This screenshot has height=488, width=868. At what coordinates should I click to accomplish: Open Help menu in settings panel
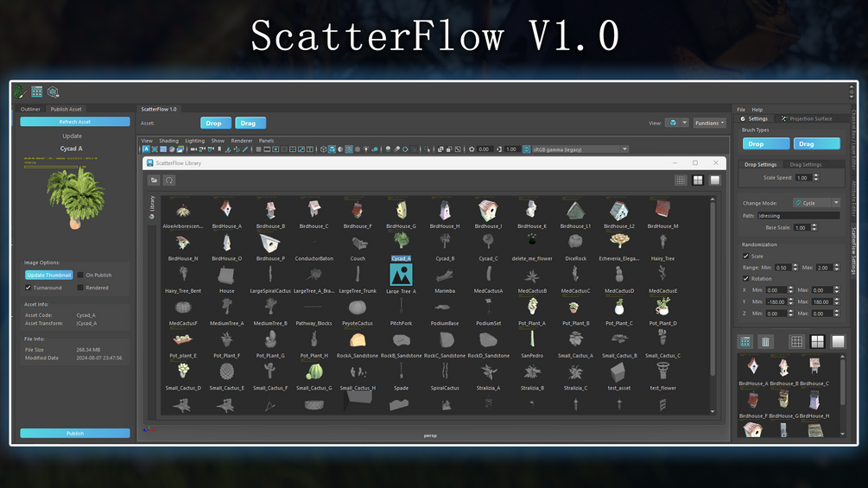tap(757, 110)
